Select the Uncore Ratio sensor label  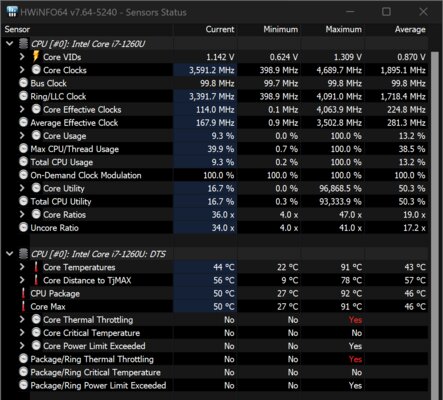pyautogui.click(x=54, y=228)
